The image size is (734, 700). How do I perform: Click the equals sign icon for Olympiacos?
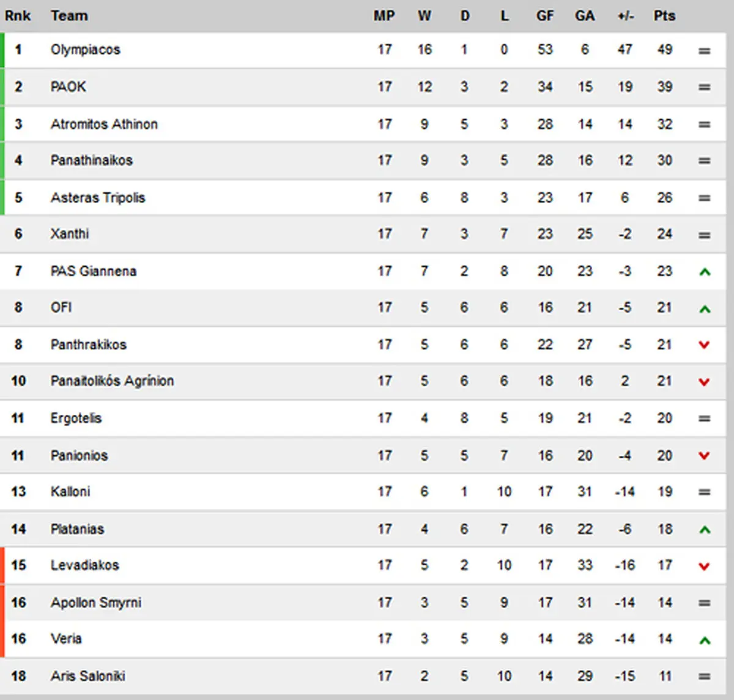pos(705,51)
